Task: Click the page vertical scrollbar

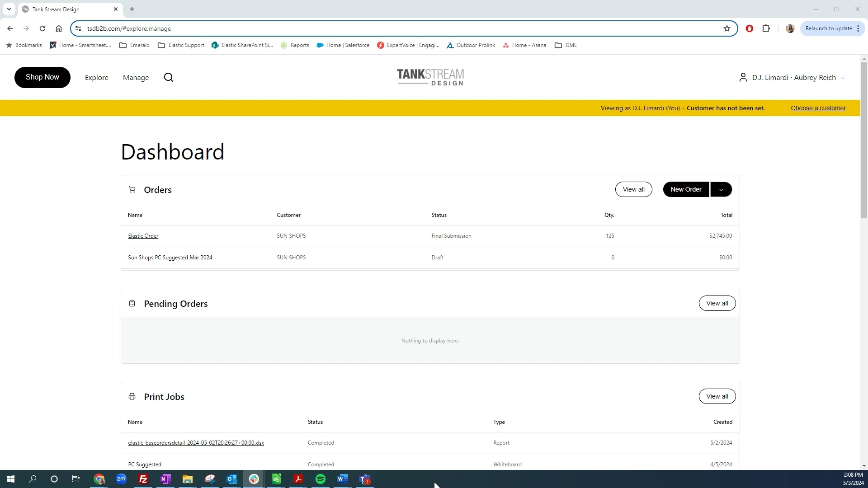Action: pyautogui.click(x=864, y=140)
